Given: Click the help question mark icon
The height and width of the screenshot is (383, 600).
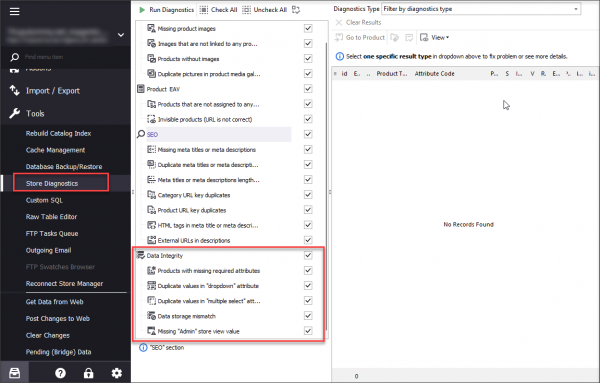Looking at the screenshot, I should click(x=60, y=373).
